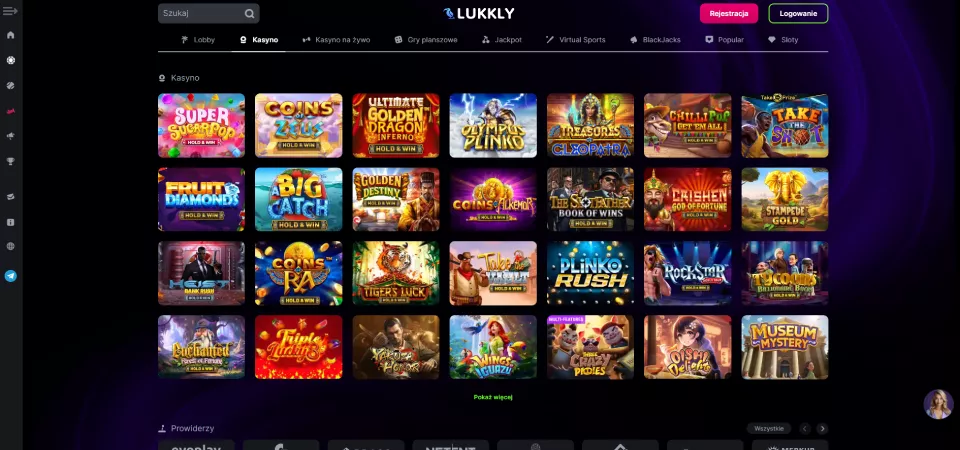Click the search magnifier icon
960x450 pixels.
click(x=249, y=13)
